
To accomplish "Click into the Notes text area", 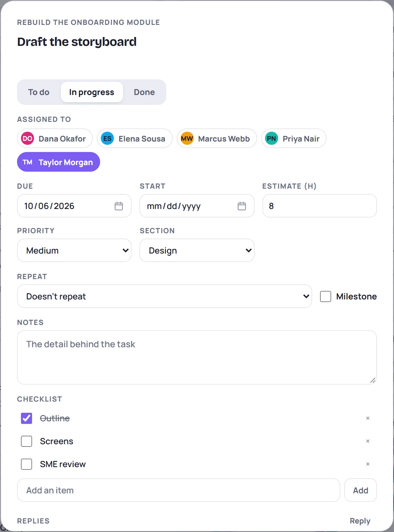I will 197,357.
